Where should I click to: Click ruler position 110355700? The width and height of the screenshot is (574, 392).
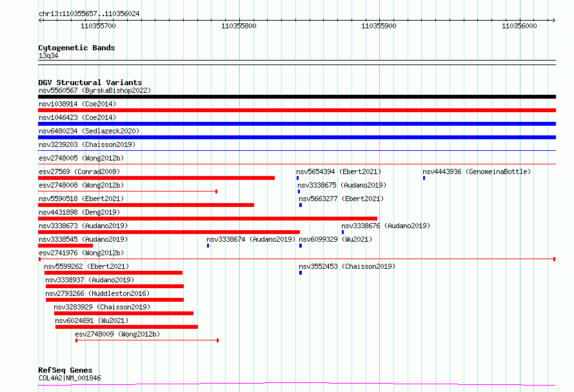[99, 26]
